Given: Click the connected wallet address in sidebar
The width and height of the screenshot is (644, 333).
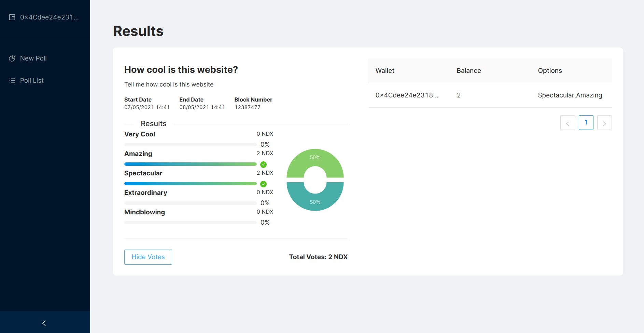Looking at the screenshot, I should pyautogui.click(x=49, y=17).
